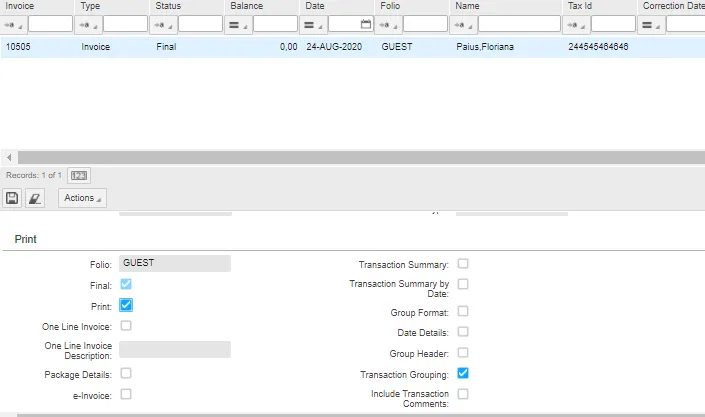
Task: Enable Include Transaction Comments checkbox
Action: pyautogui.click(x=463, y=394)
